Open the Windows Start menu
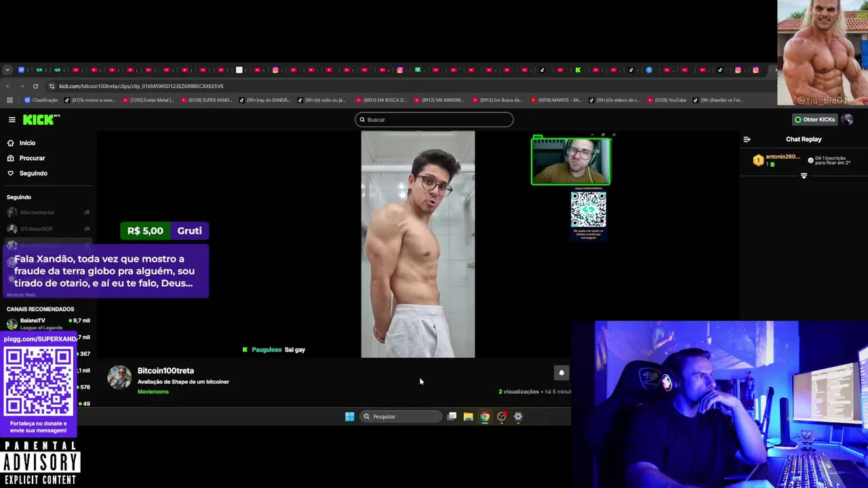This screenshot has height=488, width=868. [x=349, y=416]
